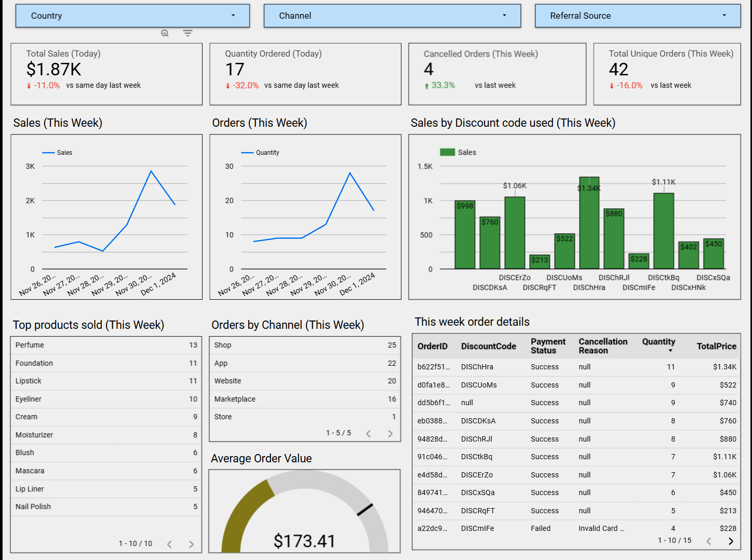This screenshot has height=560, width=752.
Task: Click the Quantity Ordered (Today) scorecard
Action: tap(305, 74)
